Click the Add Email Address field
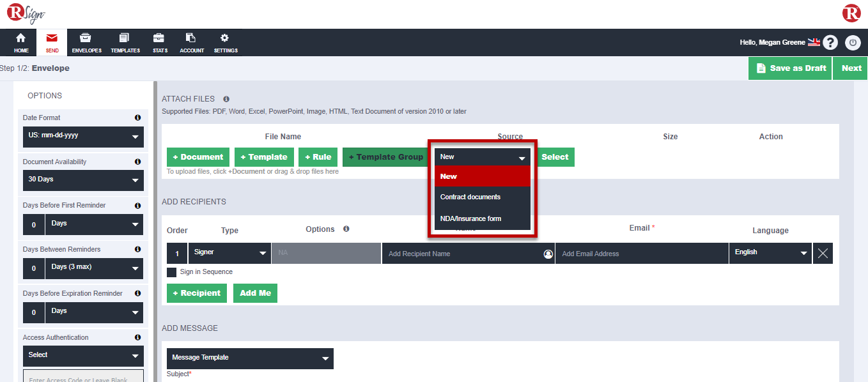The image size is (868, 382). [x=642, y=253]
